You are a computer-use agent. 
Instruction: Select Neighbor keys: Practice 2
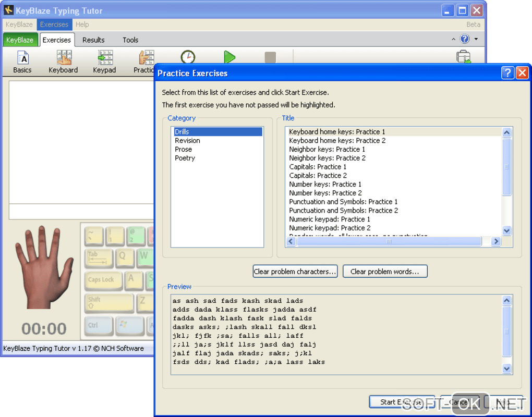pyautogui.click(x=394, y=158)
